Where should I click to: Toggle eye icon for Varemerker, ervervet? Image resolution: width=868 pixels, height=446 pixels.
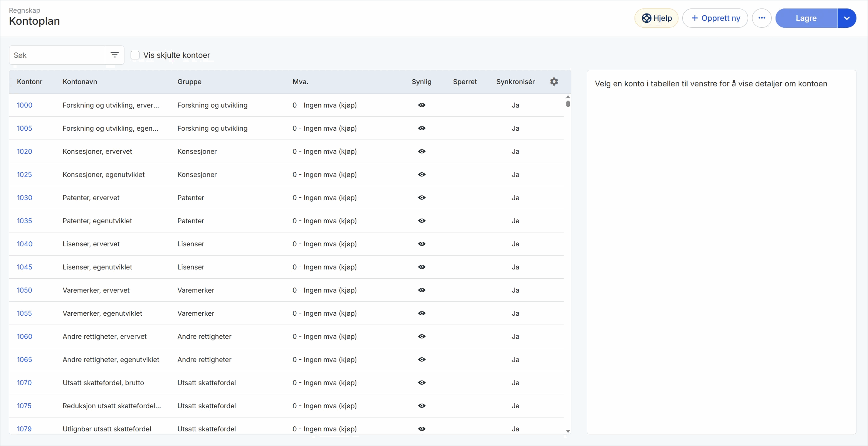coord(422,290)
